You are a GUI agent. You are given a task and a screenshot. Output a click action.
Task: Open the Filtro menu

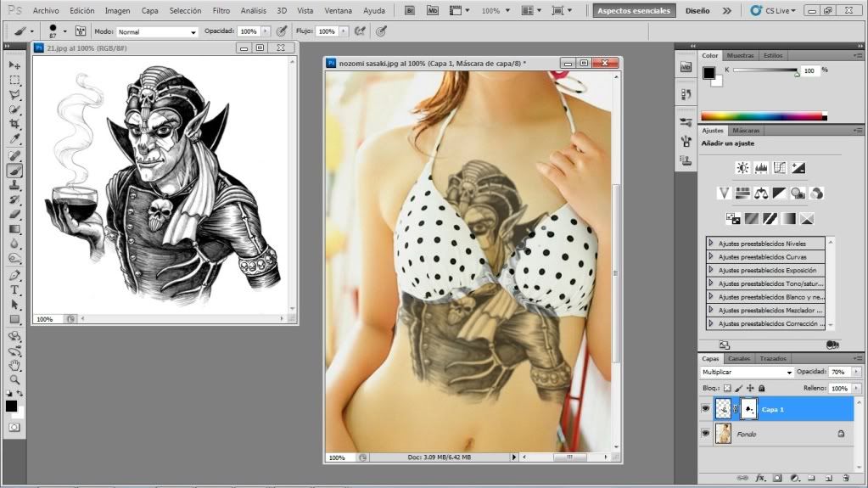tap(221, 10)
